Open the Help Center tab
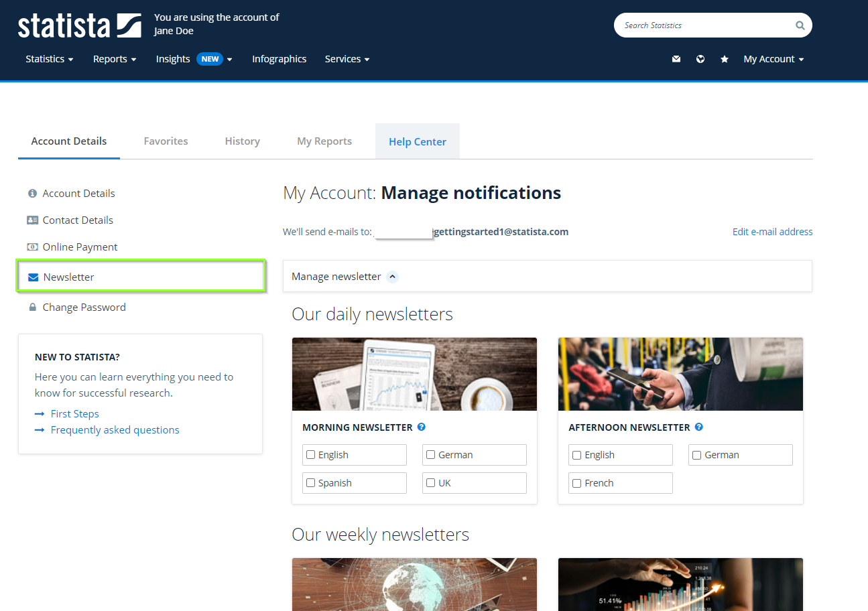Screen dimensions: 868x611 point(418,141)
